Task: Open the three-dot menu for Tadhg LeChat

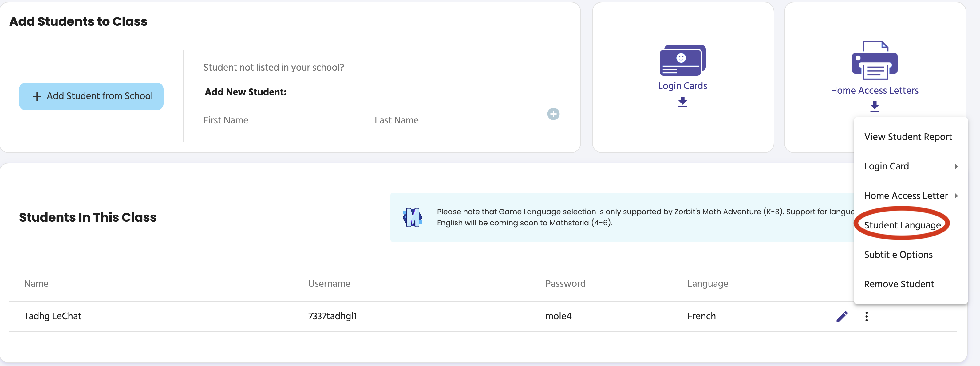Action: [866, 316]
